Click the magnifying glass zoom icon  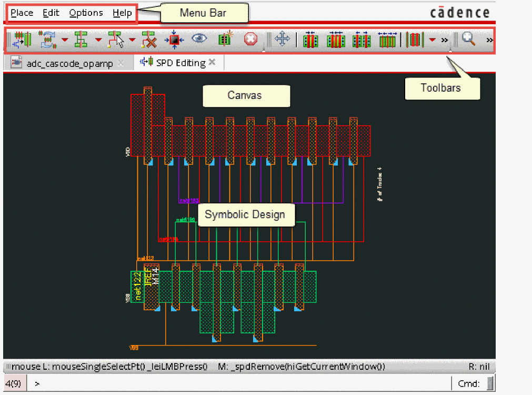tap(468, 39)
